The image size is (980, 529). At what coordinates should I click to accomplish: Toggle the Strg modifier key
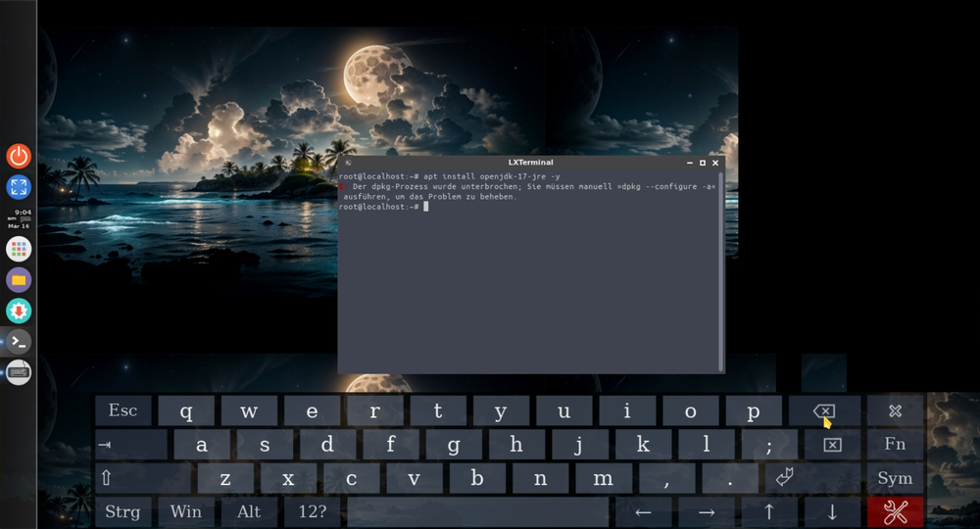[x=122, y=511]
